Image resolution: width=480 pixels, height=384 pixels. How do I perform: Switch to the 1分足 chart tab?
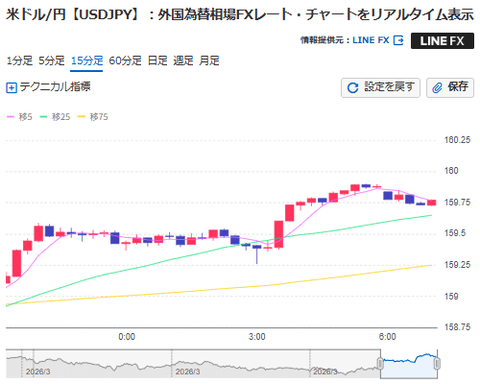tap(20, 61)
